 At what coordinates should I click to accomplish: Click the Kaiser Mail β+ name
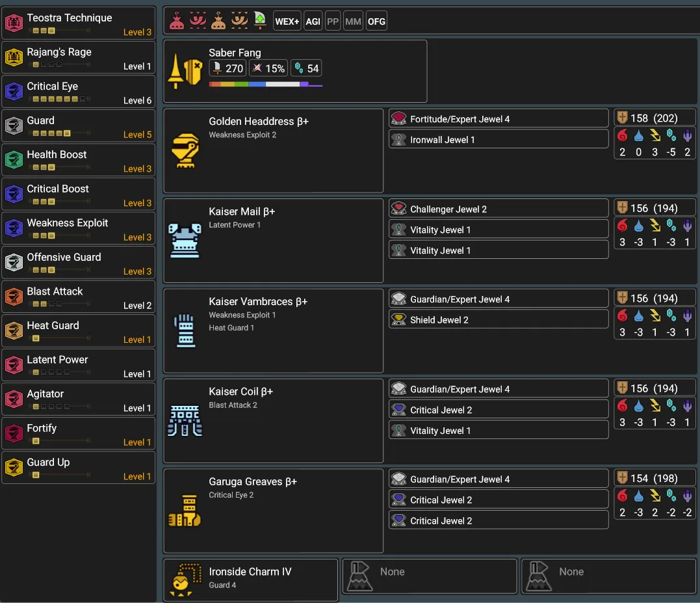[242, 211]
